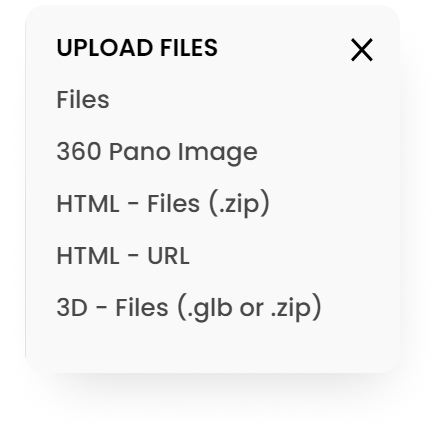Dismiss the panel using the X icon
The width and height of the screenshot is (445, 438).
click(x=362, y=50)
